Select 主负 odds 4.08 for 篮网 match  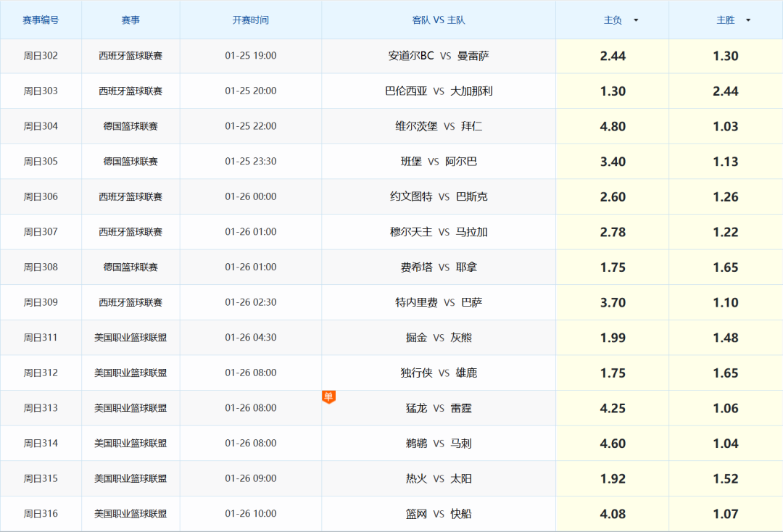click(x=612, y=514)
